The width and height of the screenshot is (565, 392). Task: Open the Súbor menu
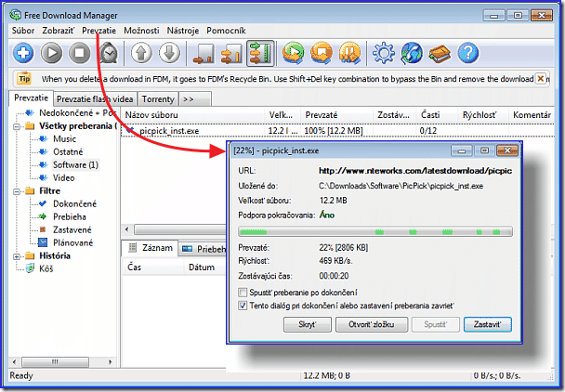coord(23,31)
